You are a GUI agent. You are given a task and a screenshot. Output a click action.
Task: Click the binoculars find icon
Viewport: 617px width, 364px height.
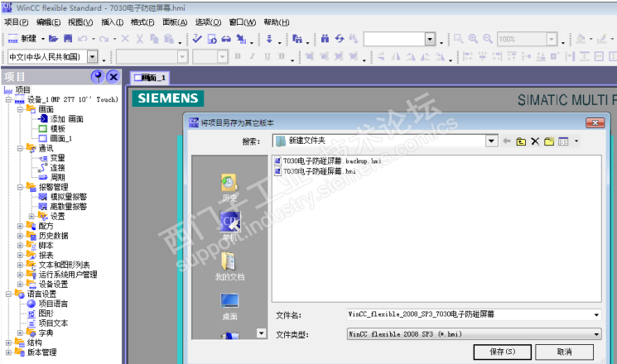tap(325, 39)
